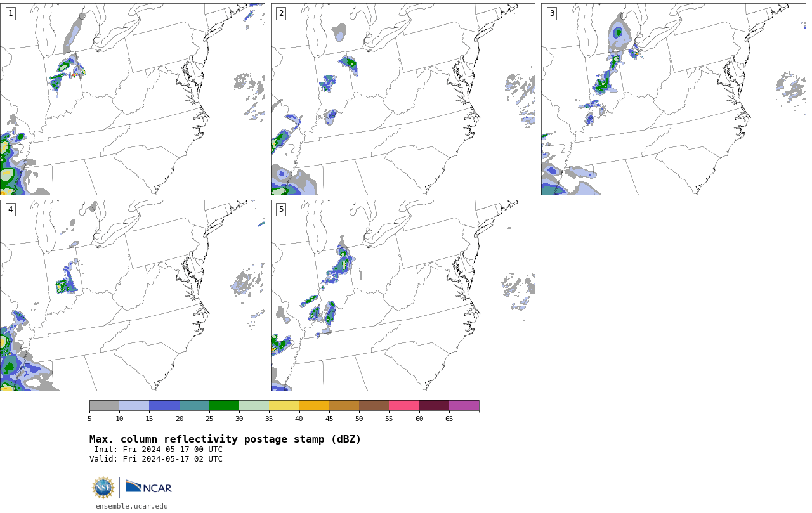The width and height of the screenshot is (812, 513).
Task: Click the gray 5-10 dBZ swatch
Action: point(104,406)
